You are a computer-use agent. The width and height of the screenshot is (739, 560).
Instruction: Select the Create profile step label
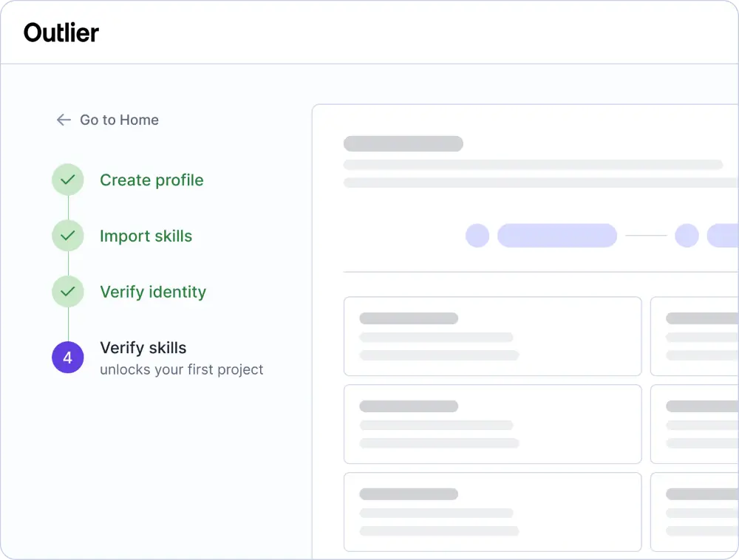tap(151, 180)
